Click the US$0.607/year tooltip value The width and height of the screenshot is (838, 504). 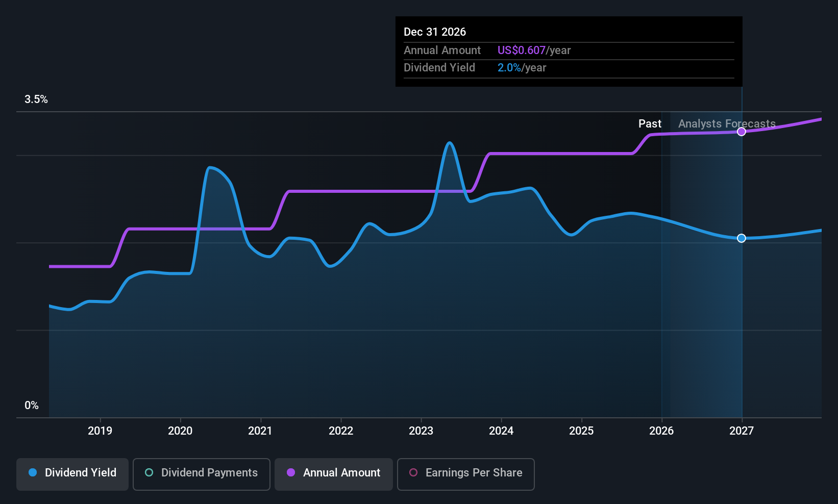(x=534, y=51)
